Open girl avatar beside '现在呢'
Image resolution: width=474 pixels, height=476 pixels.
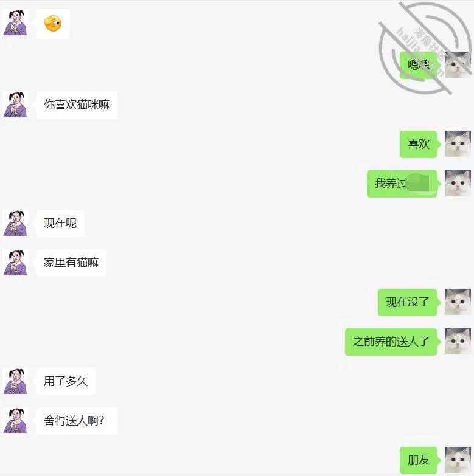click(15, 223)
